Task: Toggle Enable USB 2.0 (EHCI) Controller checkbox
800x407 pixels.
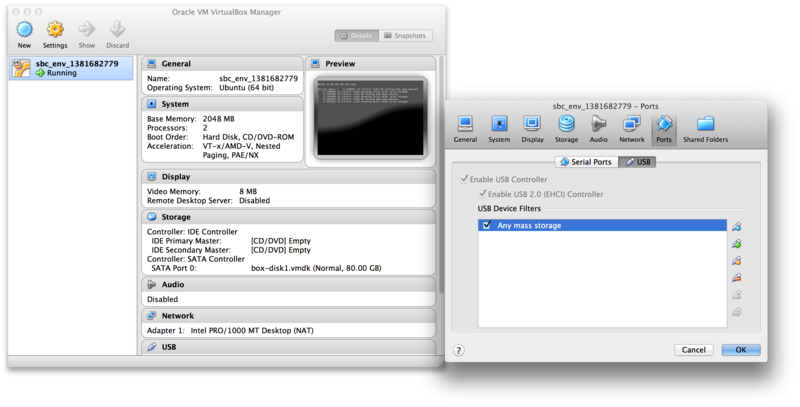Action: pyautogui.click(x=482, y=194)
